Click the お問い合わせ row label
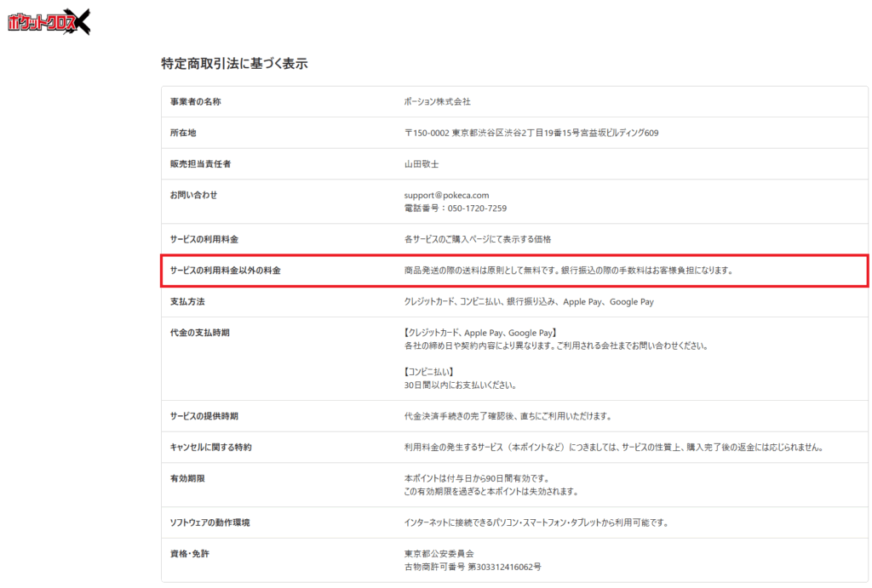Viewport: 872px width, 588px height. click(193, 195)
